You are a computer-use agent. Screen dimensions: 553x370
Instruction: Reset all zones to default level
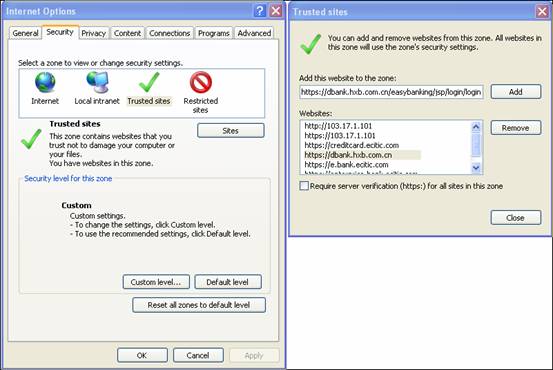point(199,305)
